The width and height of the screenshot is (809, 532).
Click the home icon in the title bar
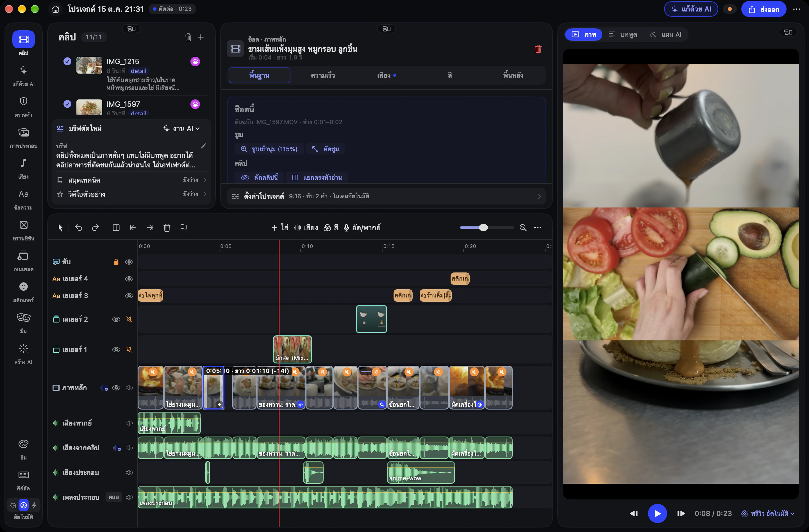56,9
